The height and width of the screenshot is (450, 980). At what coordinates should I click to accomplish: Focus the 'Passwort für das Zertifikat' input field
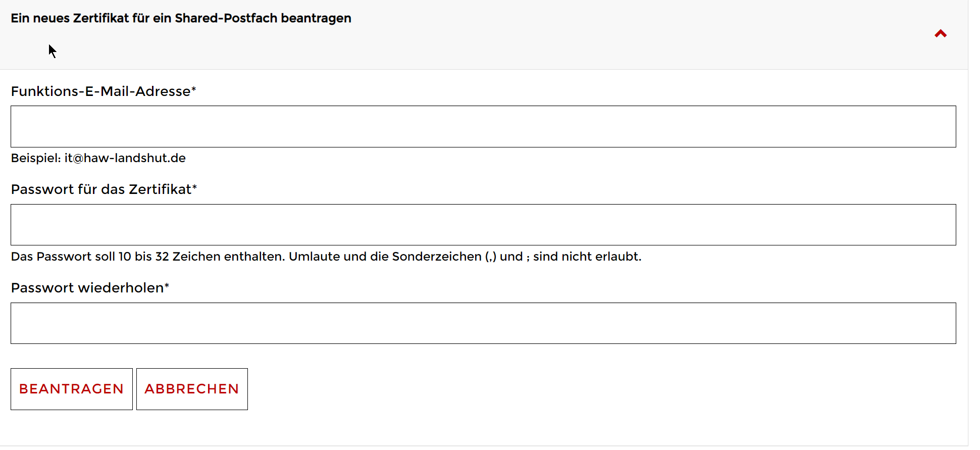coord(483,225)
